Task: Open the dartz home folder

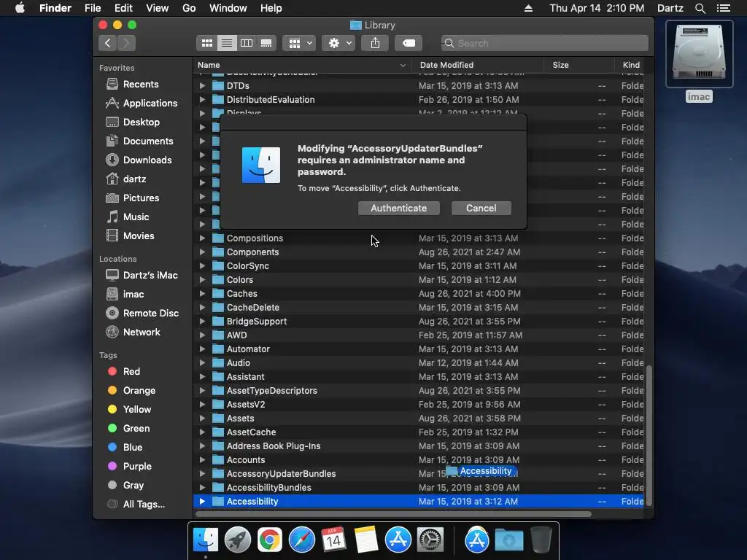Action: coord(126,179)
